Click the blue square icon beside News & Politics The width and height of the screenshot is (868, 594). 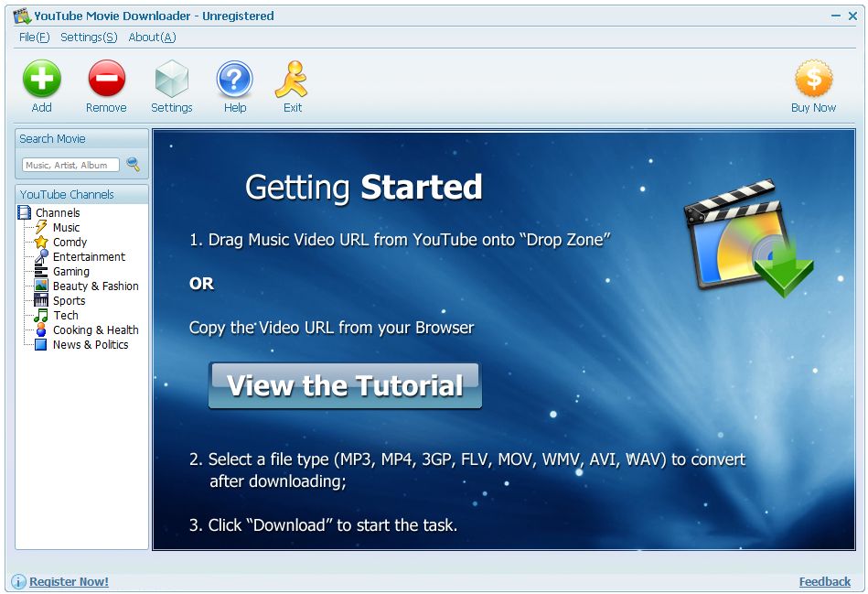41,344
